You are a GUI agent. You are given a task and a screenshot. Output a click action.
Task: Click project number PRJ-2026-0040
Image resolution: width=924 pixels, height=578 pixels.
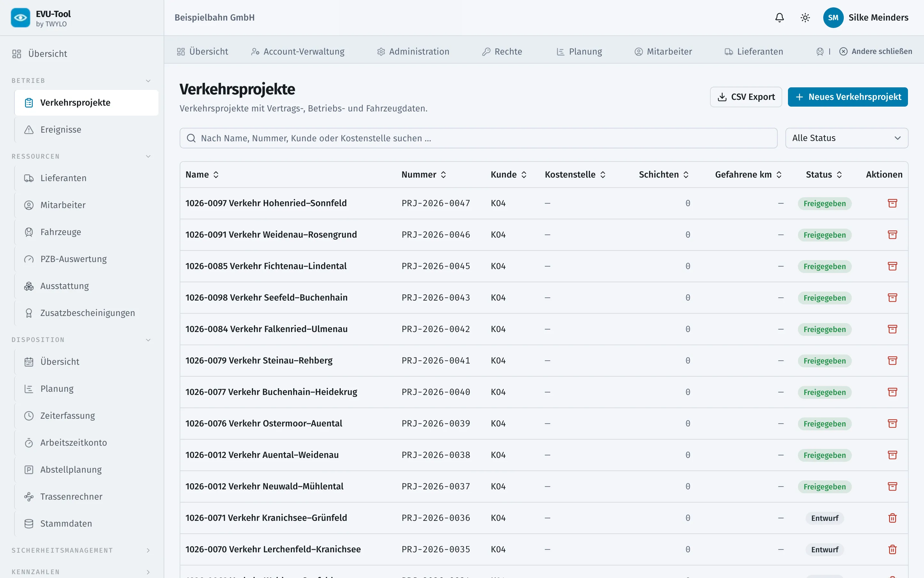pyautogui.click(x=436, y=392)
